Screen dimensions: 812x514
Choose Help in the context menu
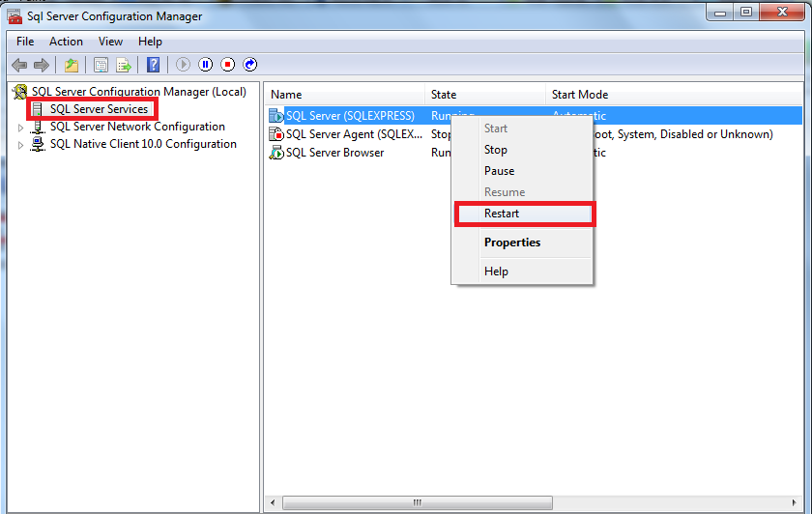point(523,271)
